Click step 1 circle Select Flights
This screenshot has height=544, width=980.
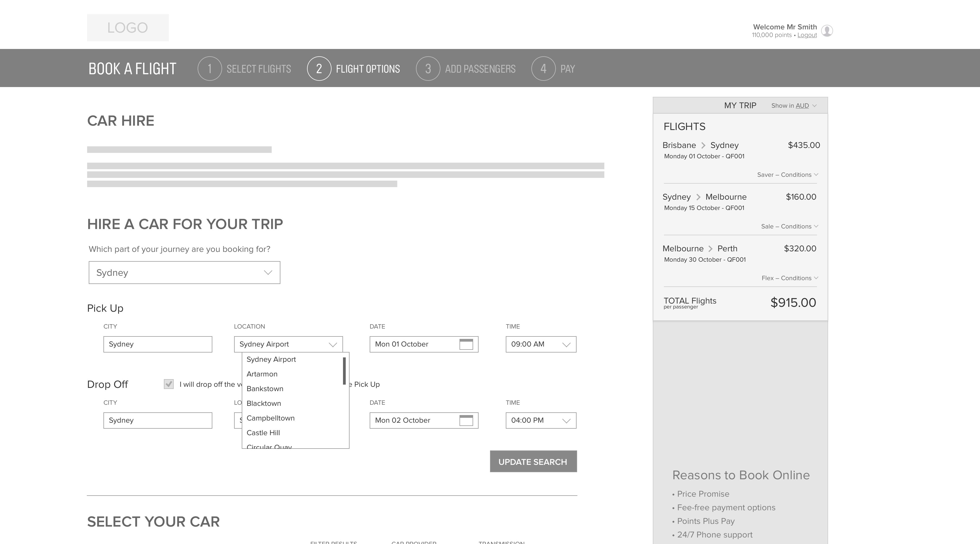coord(210,69)
